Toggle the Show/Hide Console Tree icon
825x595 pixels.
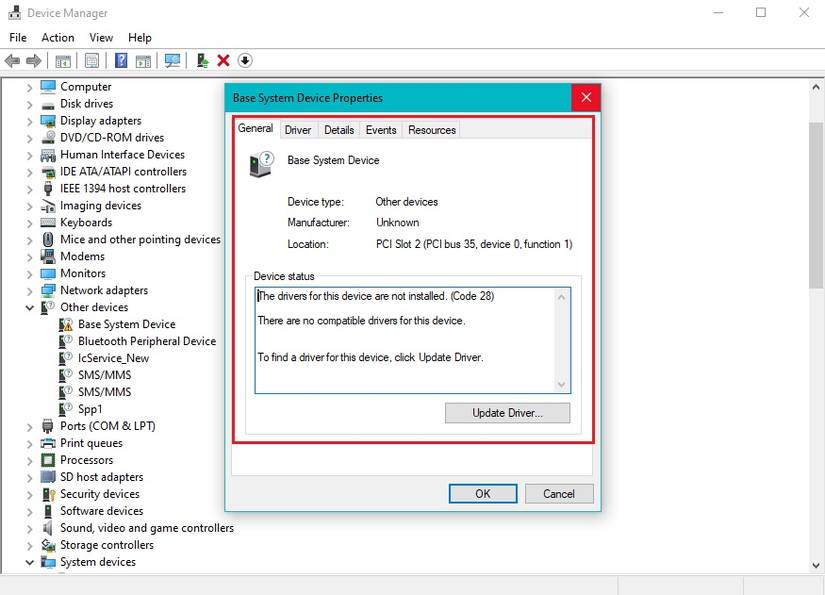(62, 60)
